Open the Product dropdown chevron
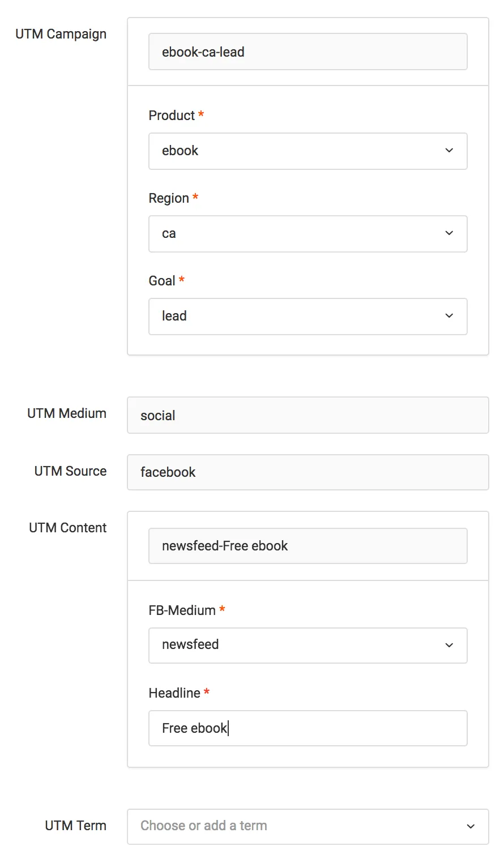The width and height of the screenshot is (504, 863). click(x=449, y=151)
